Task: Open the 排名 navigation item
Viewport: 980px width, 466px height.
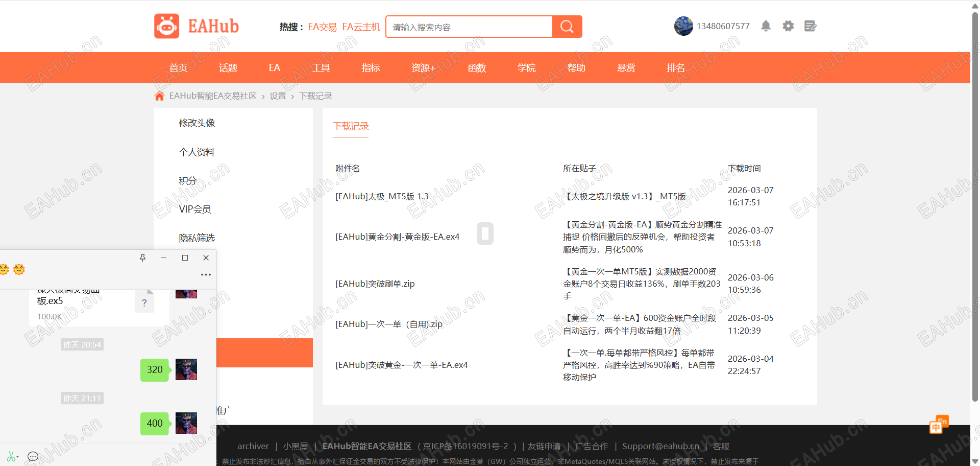Action: 675,67
